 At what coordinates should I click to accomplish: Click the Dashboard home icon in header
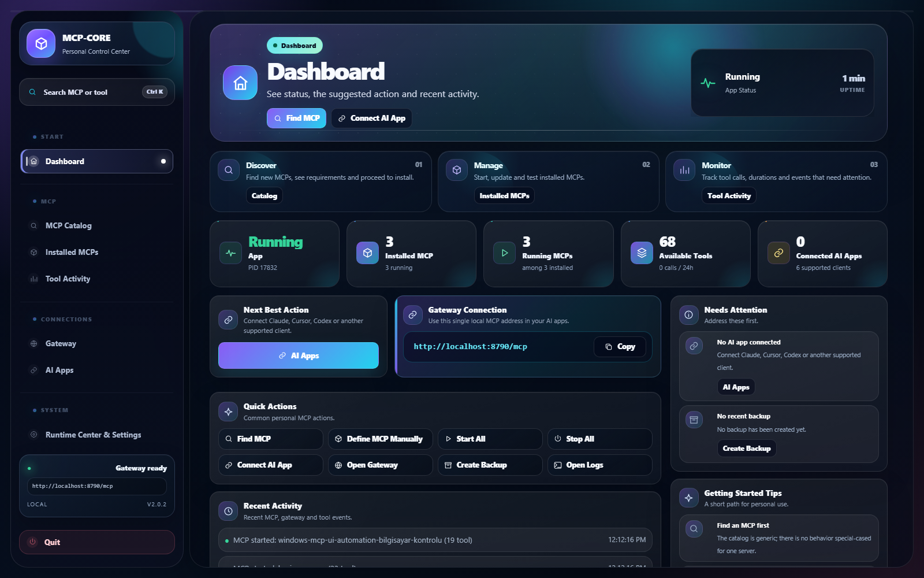click(240, 83)
